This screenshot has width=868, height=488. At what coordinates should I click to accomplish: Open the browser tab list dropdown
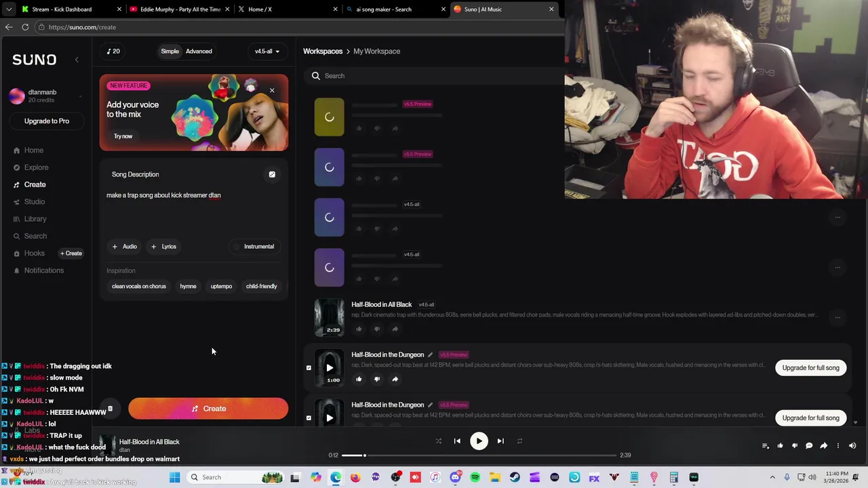(9, 9)
